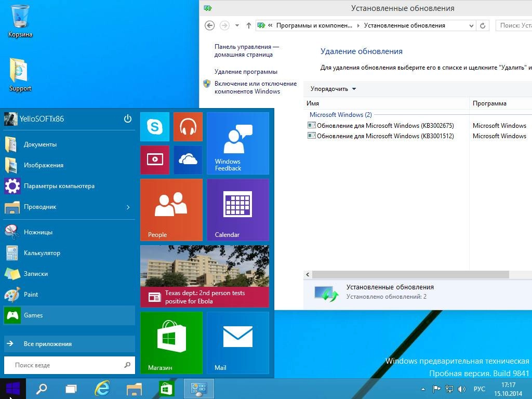Viewport: 532px width, 399px height.
Task: Switch input language РУС indicator
Action: click(x=480, y=389)
